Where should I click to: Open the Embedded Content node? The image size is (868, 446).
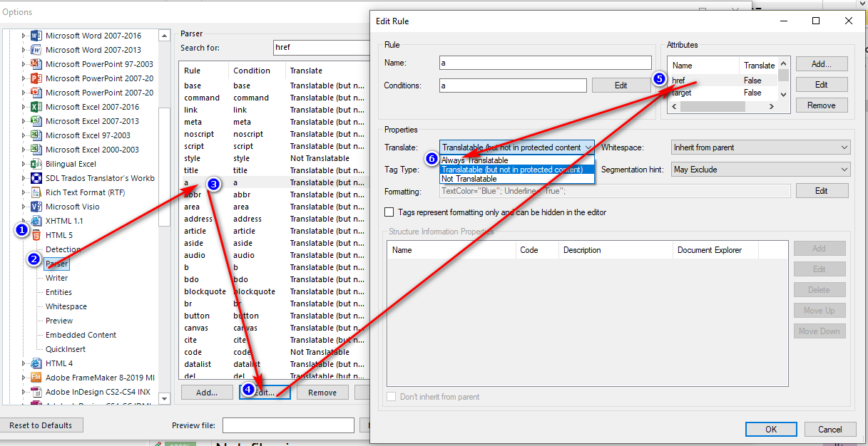(x=81, y=335)
